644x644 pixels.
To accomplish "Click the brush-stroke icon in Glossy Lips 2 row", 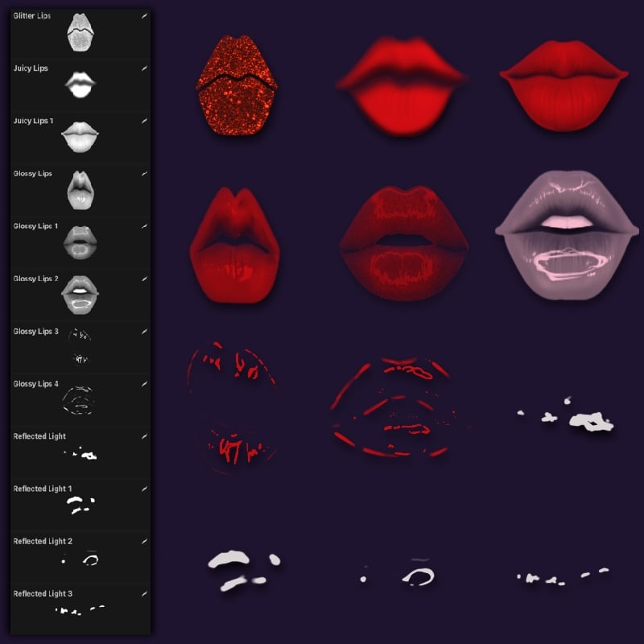I will [x=145, y=279].
